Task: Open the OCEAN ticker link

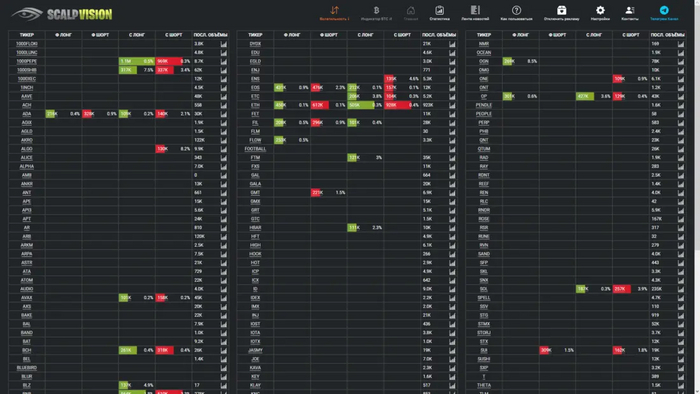Action: [484, 53]
